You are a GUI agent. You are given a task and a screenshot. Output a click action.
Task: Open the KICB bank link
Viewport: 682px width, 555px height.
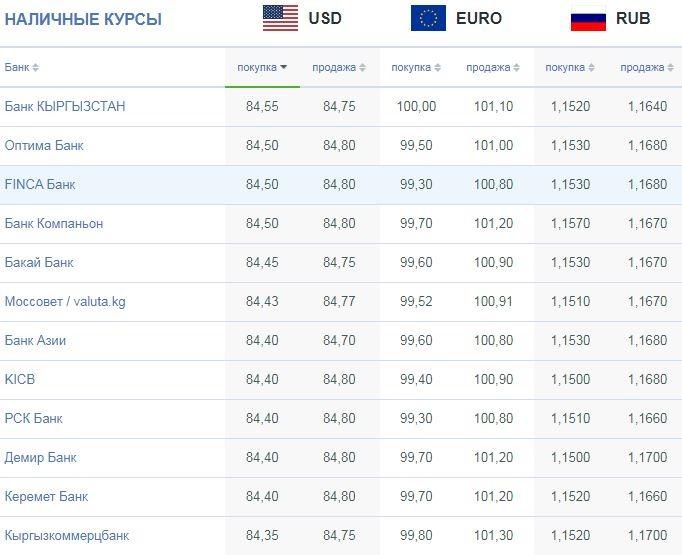click(20, 379)
